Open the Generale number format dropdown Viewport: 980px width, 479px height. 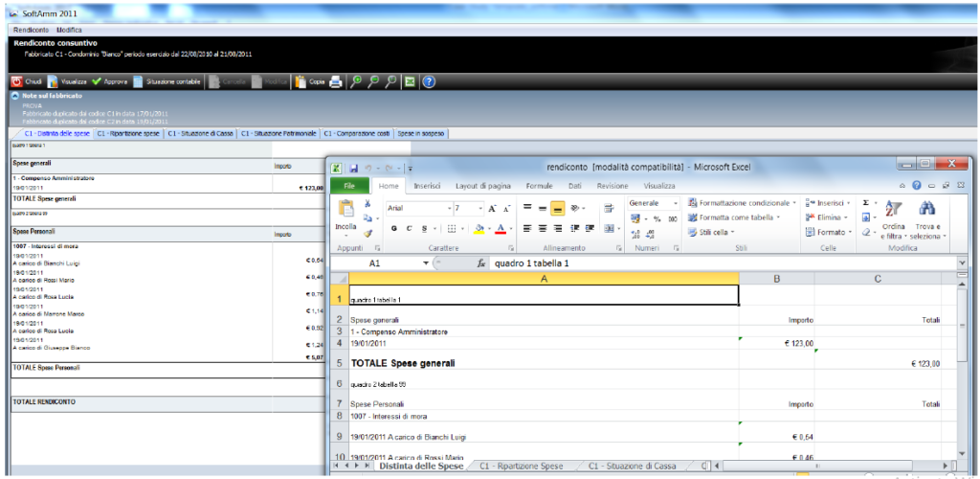[x=676, y=203]
